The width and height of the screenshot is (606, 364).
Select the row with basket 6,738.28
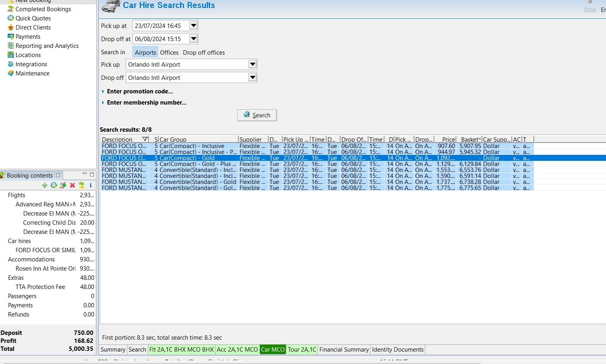317,182
